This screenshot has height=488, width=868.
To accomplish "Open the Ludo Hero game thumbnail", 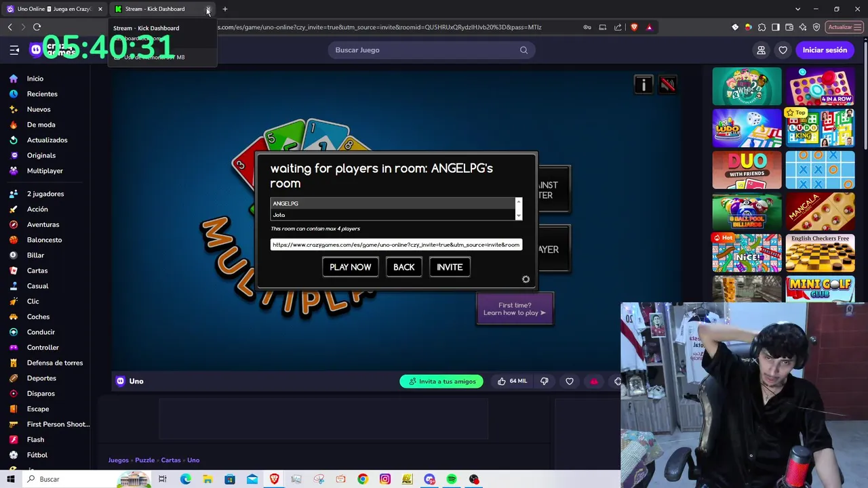I will 747,128.
